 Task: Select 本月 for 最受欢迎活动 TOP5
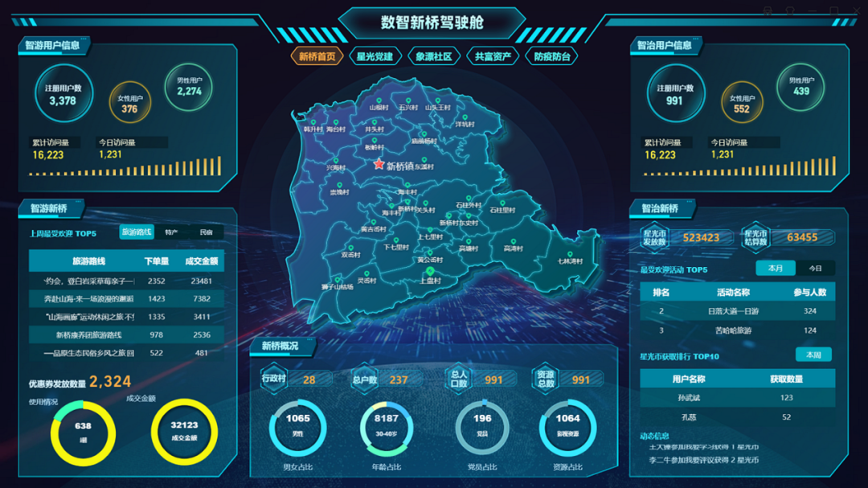coord(775,269)
